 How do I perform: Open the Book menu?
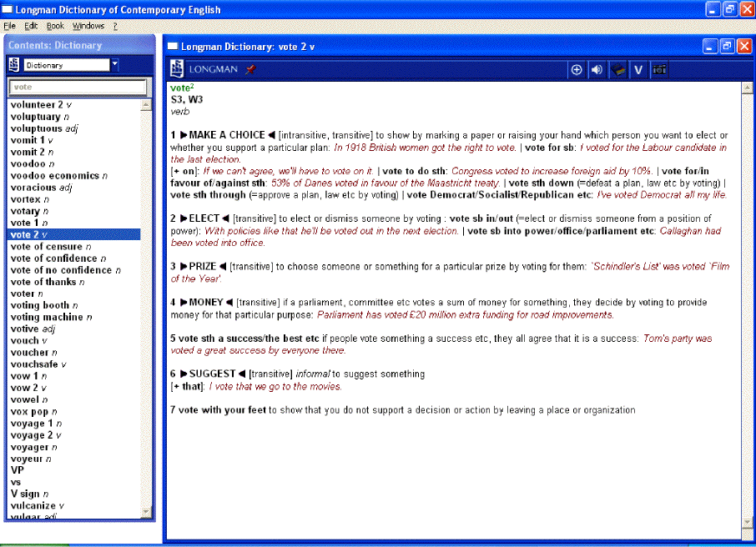(55, 26)
